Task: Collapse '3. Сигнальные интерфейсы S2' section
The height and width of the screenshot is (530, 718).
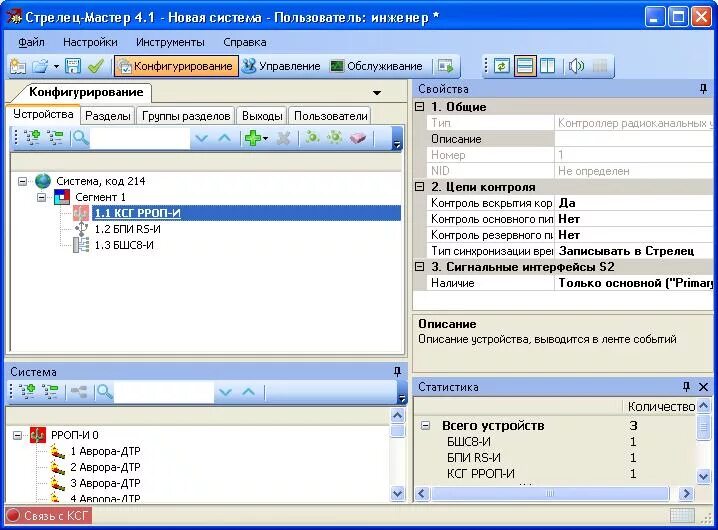Action: click(419, 267)
